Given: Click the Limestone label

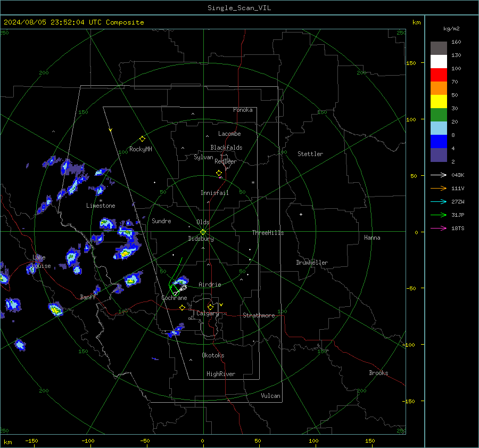Looking at the screenshot, I should click(x=101, y=206).
